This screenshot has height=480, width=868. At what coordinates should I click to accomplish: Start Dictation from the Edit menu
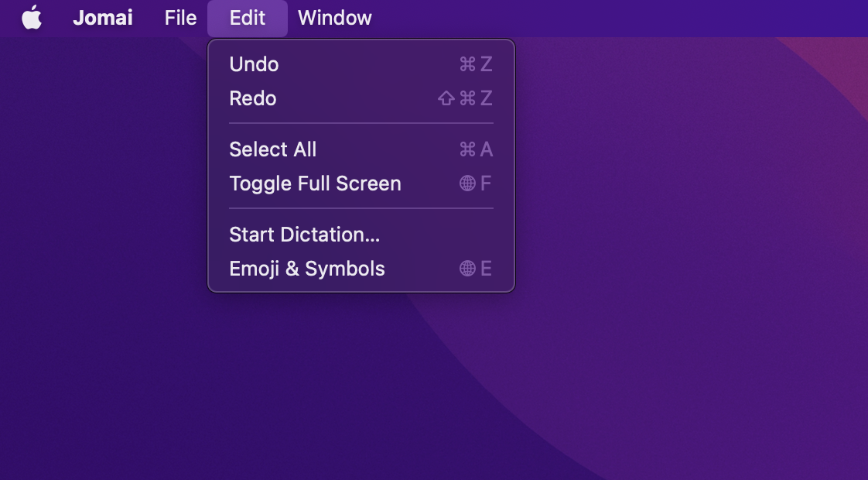304,235
